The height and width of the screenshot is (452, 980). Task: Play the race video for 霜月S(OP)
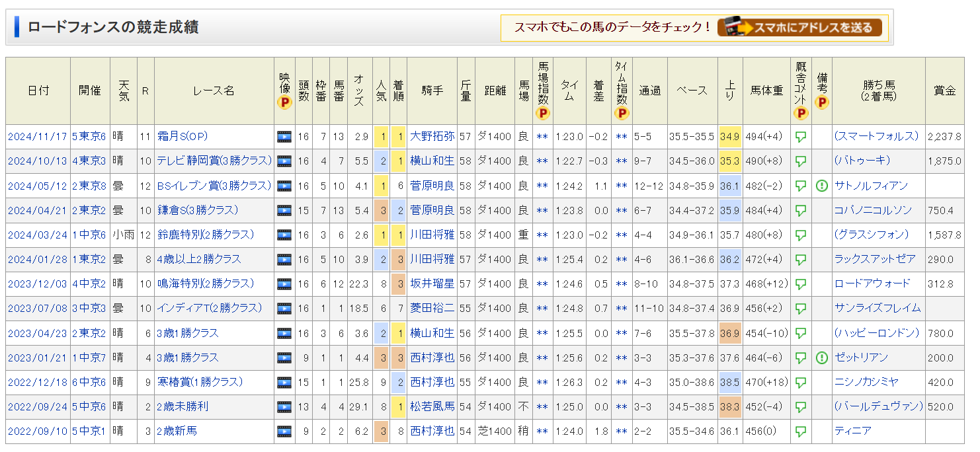(x=284, y=137)
